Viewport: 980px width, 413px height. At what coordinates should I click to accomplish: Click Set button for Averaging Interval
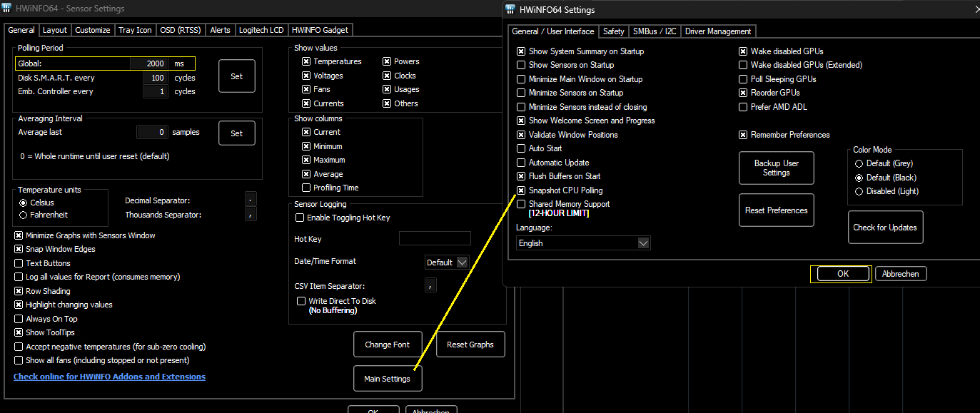[237, 133]
